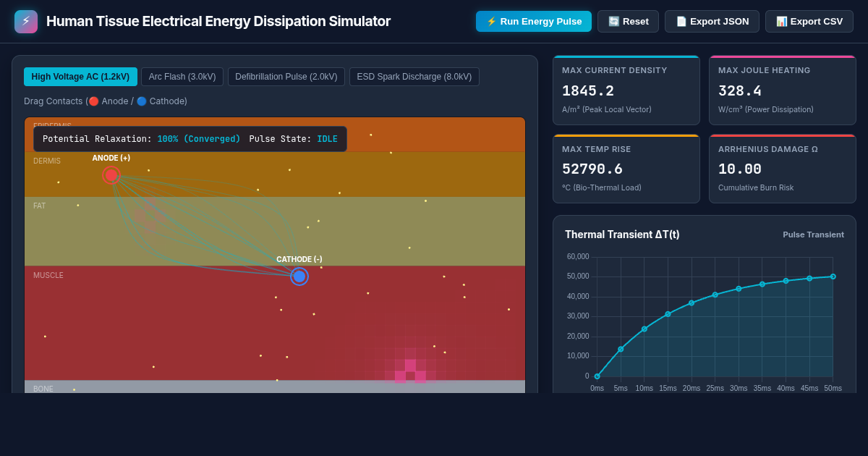This screenshot has width=868, height=456.
Task: Switch to Arc Flash (3.0kV) preset
Action: click(x=182, y=77)
